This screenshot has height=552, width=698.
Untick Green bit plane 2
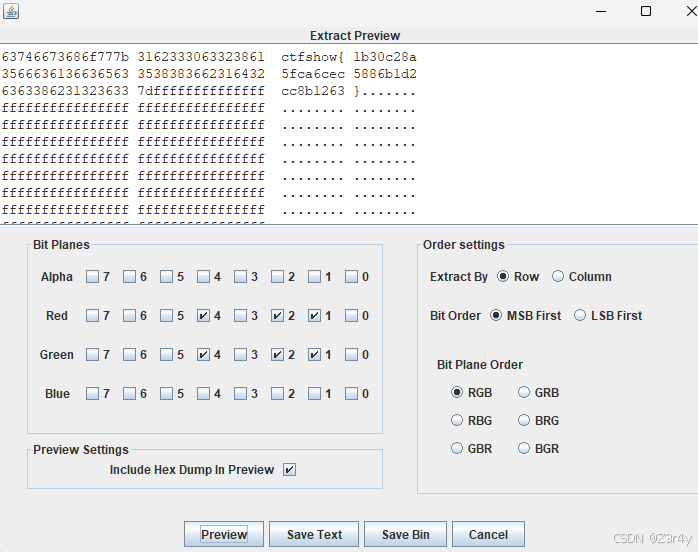click(x=277, y=355)
